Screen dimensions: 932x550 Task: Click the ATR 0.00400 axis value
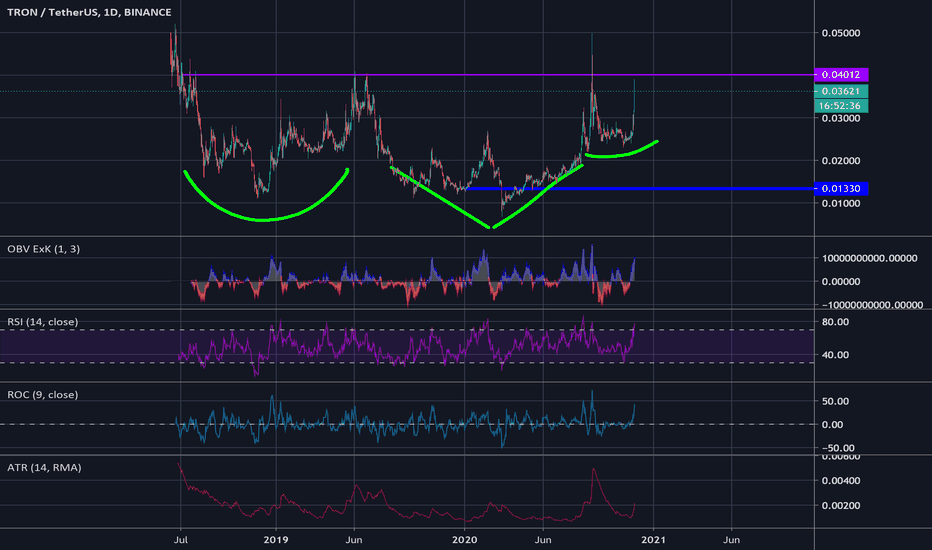tap(840, 480)
